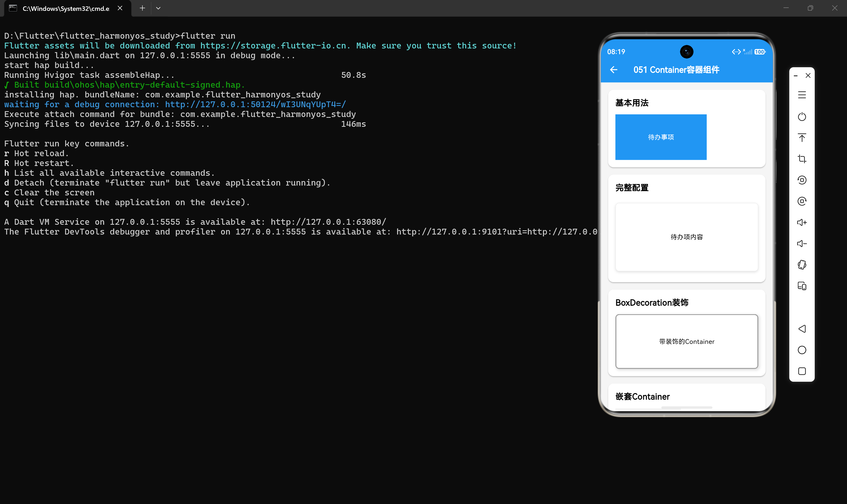Screen dimensions: 847x504
Task: Minimize the emulator side toolbar
Action: click(795, 76)
